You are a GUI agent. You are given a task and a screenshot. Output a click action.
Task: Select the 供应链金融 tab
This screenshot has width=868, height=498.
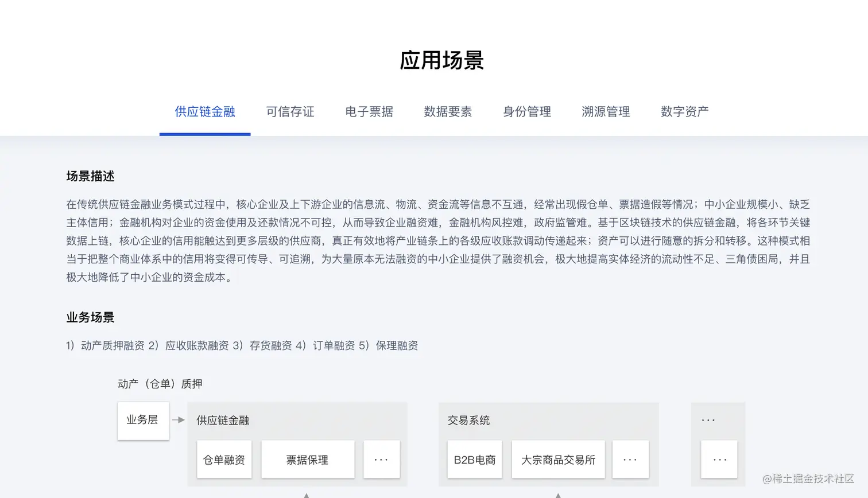pyautogui.click(x=205, y=112)
